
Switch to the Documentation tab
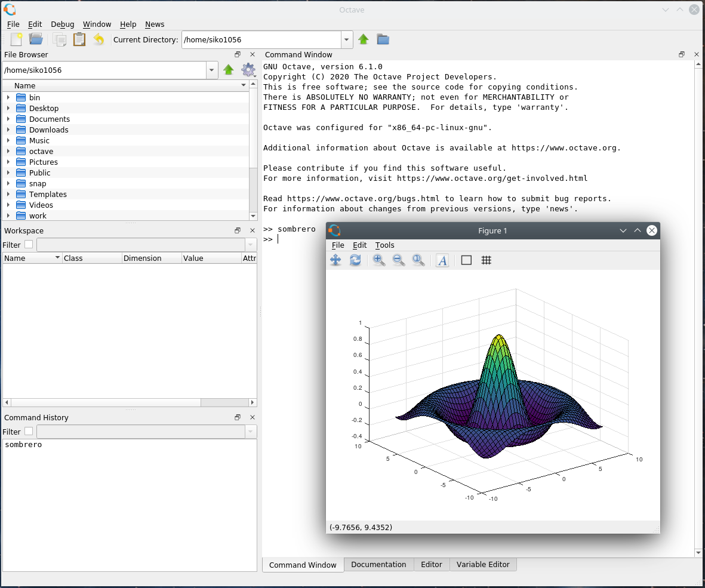(x=378, y=565)
